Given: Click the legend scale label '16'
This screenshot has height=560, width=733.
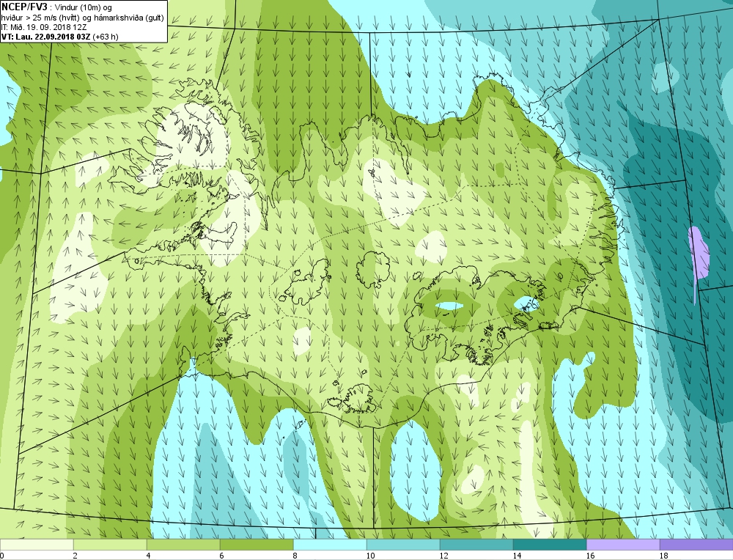Looking at the screenshot, I should tap(590, 556).
